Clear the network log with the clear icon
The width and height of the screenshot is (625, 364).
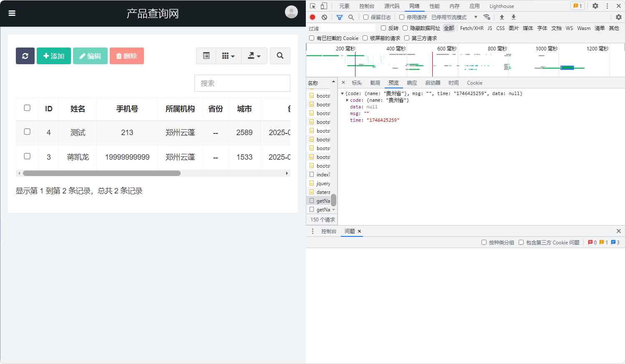pyautogui.click(x=324, y=17)
